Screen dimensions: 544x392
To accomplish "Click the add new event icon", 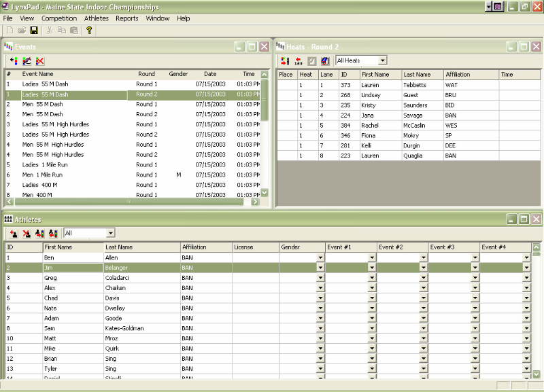I will [14, 61].
